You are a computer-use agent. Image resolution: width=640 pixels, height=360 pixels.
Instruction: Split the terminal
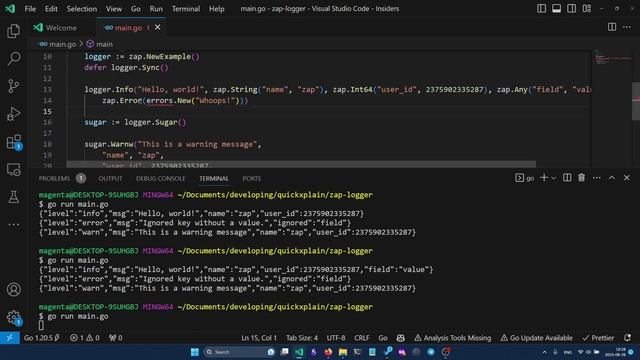567,178
